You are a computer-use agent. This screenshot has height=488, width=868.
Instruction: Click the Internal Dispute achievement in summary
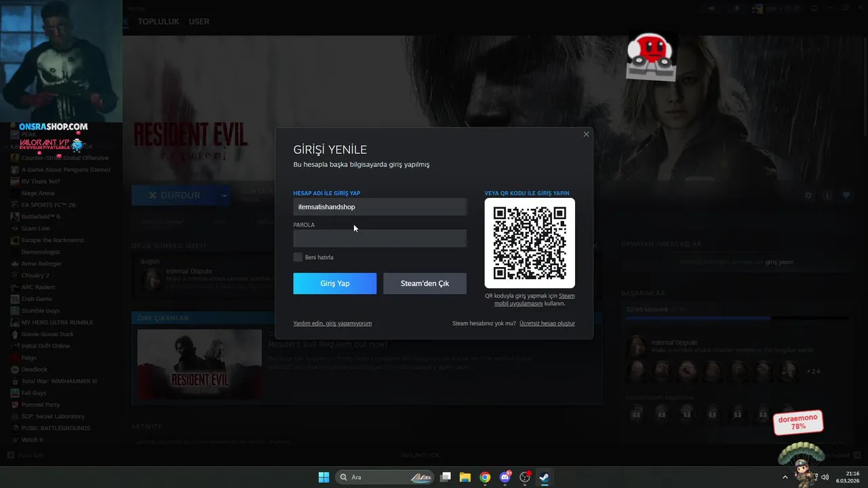click(x=189, y=271)
